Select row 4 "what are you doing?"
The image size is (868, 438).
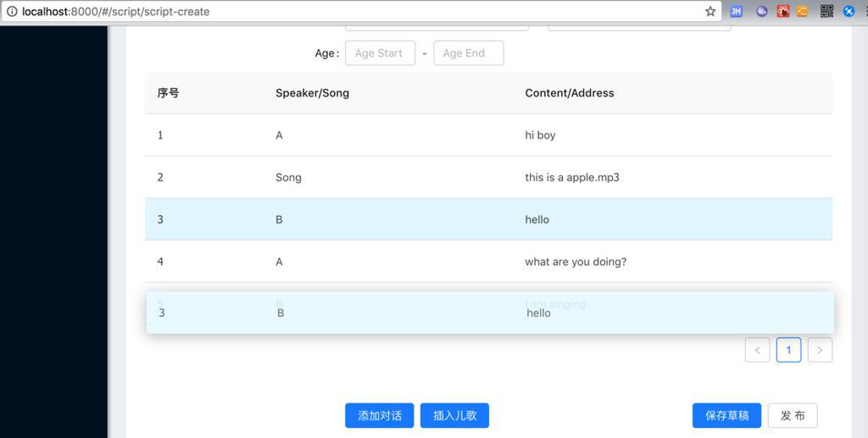pos(488,262)
